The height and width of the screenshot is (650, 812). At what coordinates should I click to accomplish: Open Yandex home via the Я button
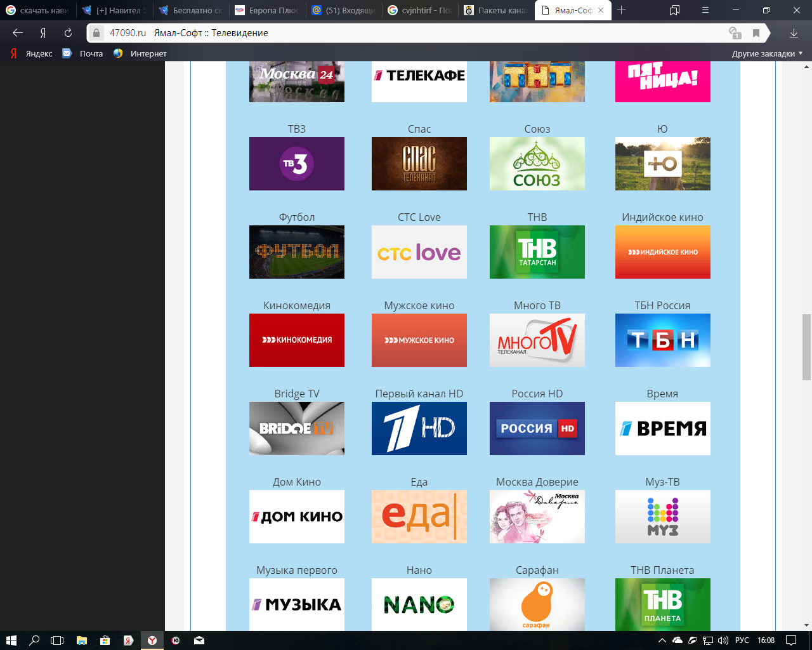click(x=43, y=33)
